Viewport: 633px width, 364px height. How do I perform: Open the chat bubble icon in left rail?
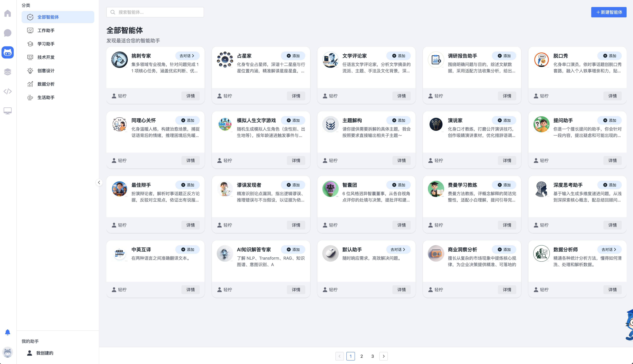point(7,33)
